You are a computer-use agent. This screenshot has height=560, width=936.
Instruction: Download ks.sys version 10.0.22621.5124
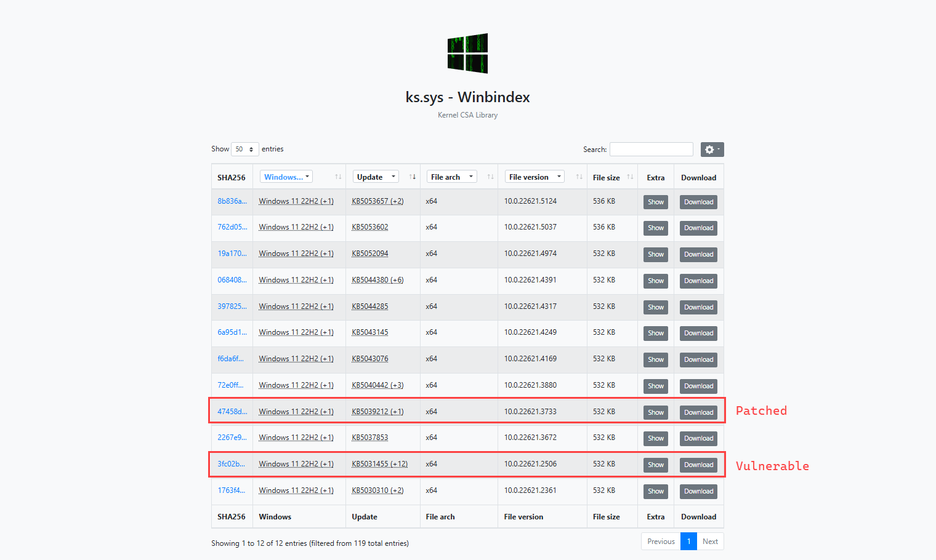[x=699, y=202]
